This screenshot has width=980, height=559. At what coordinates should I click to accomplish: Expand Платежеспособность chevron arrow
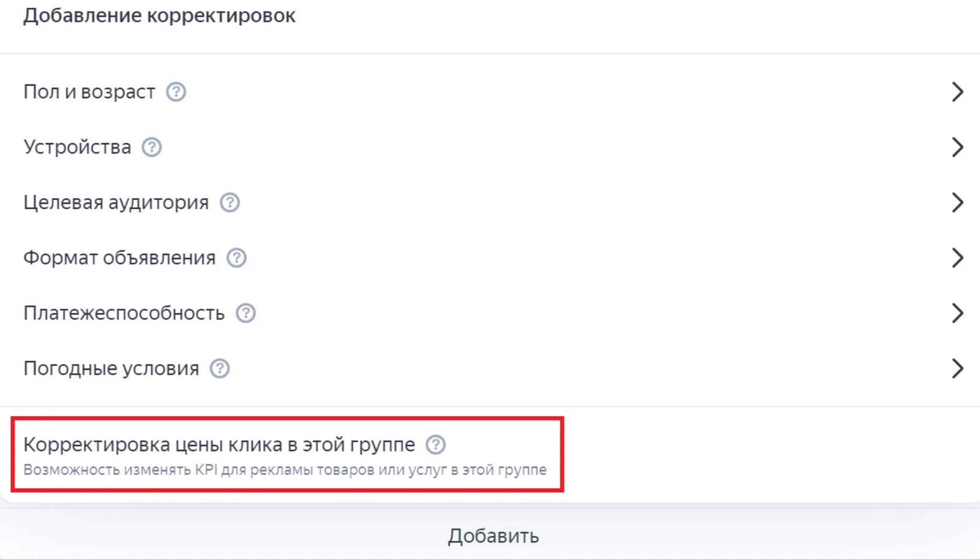tap(957, 313)
